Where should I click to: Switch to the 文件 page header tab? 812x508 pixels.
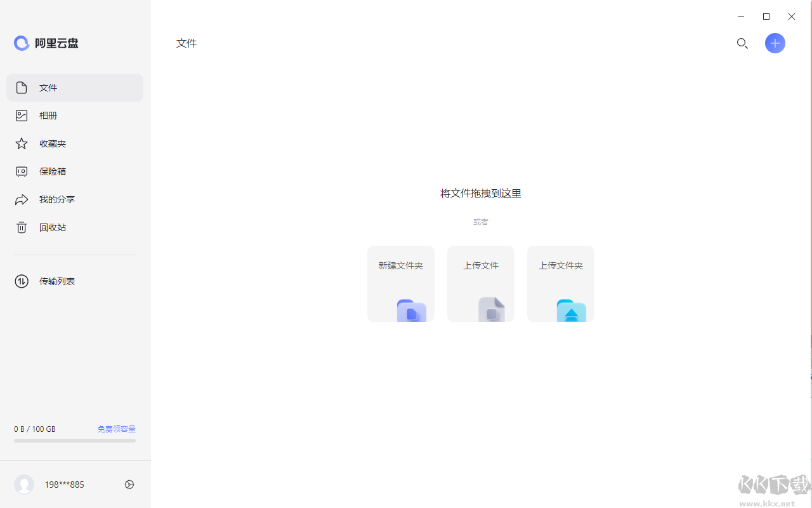(x=186, y=43)
